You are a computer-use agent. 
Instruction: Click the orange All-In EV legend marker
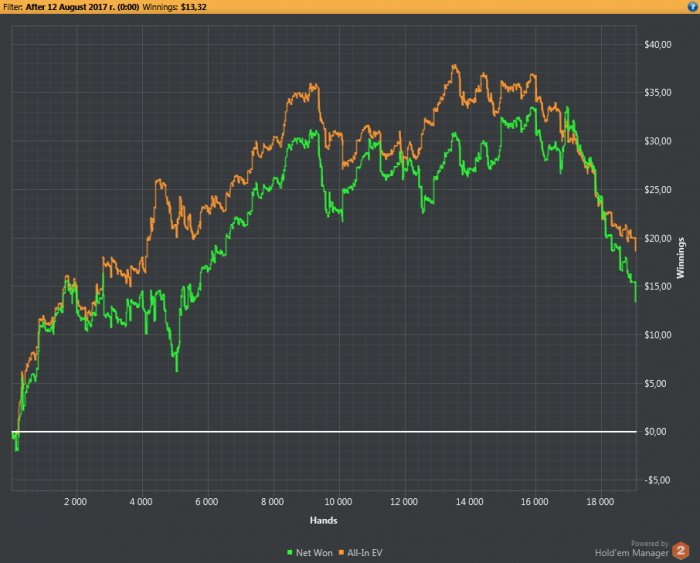coord(343,552)
